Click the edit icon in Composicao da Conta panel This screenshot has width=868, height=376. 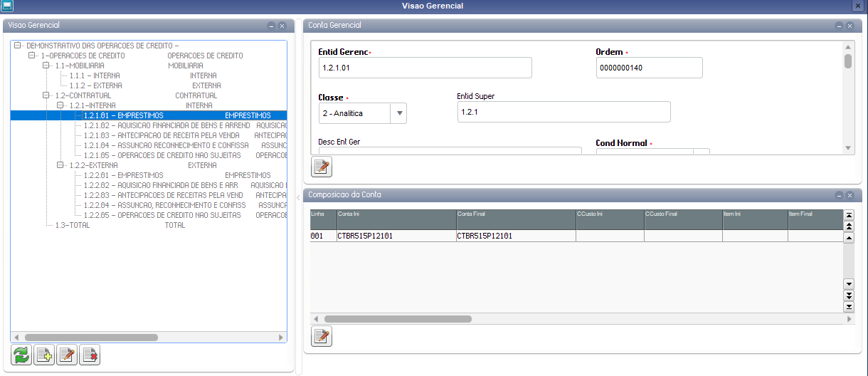click(322, 336)
